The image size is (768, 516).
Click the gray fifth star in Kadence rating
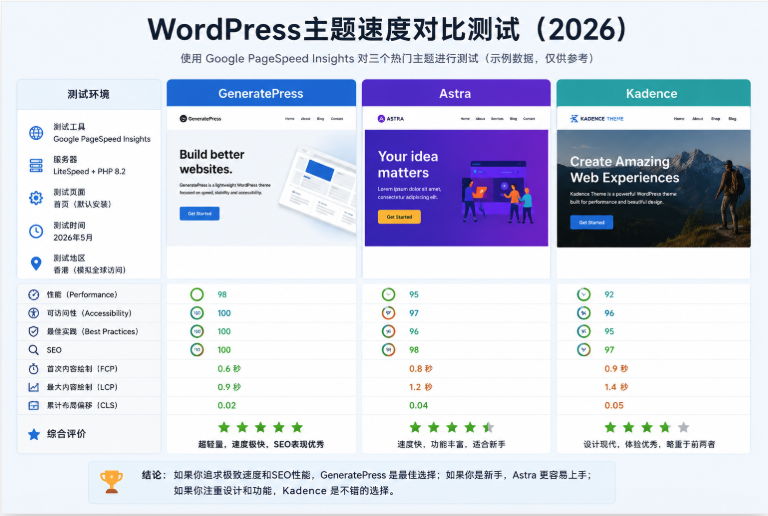click(x=684, y=427)
